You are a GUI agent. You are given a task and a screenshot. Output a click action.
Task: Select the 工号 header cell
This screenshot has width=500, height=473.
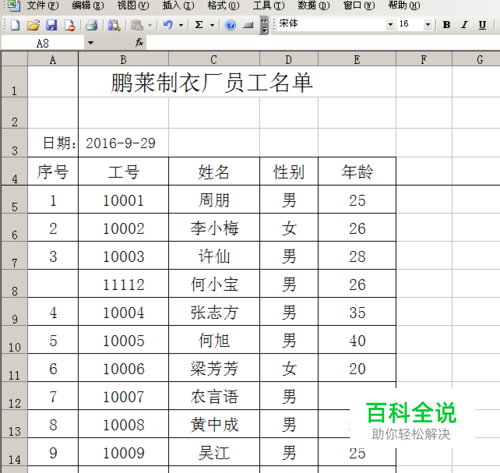pos(123,171)
